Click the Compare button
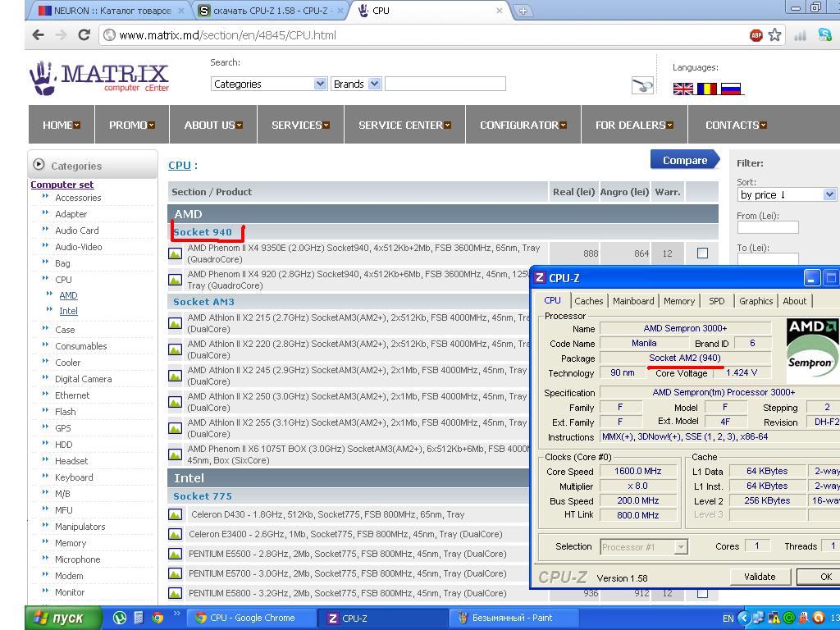The width and height of the screenshot is (840, 630). pos(685,160)
